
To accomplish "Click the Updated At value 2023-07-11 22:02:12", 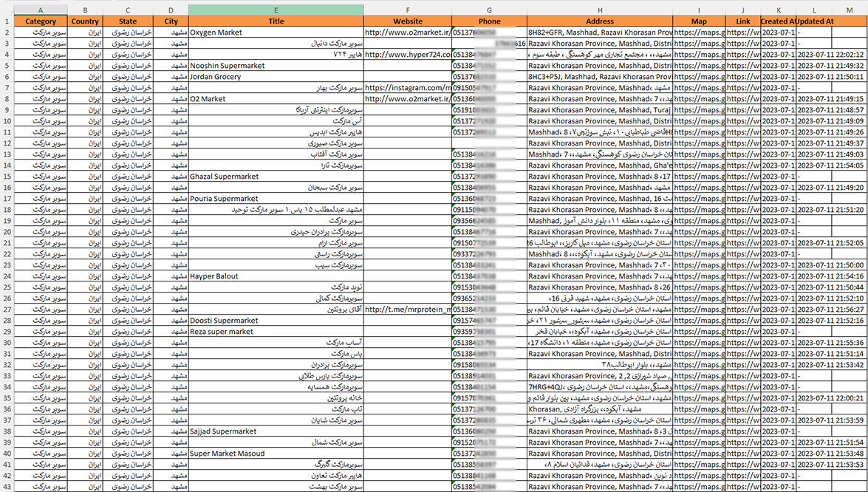I will pyautogui.click(x=832, y=54).
